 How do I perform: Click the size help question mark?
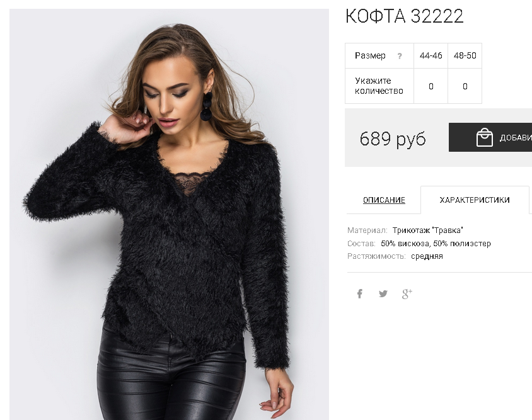pos(400,56)
